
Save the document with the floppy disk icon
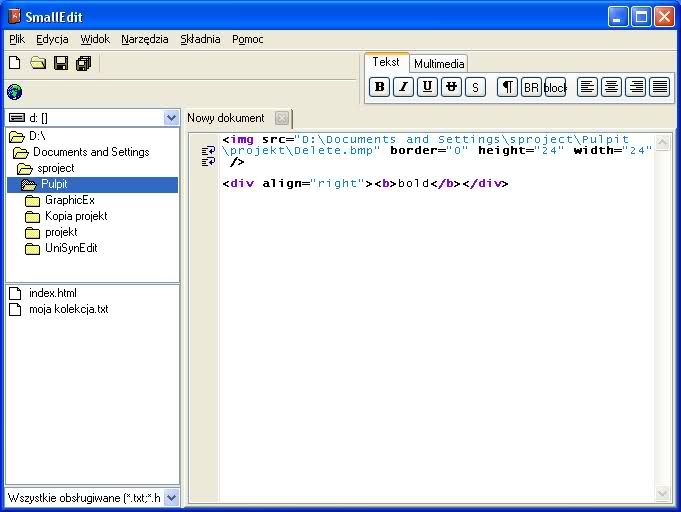[61, 63]
